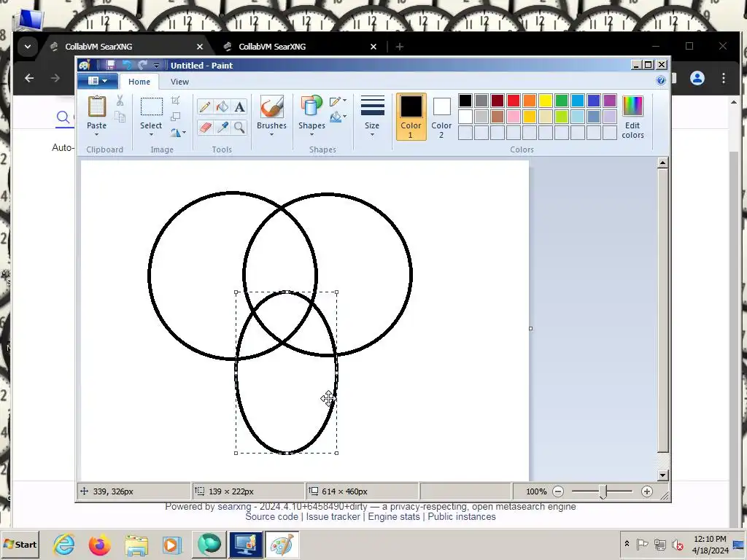Pick the purple color swatch
This screenshot has height=560, width=747.
[x=610, y=101]
